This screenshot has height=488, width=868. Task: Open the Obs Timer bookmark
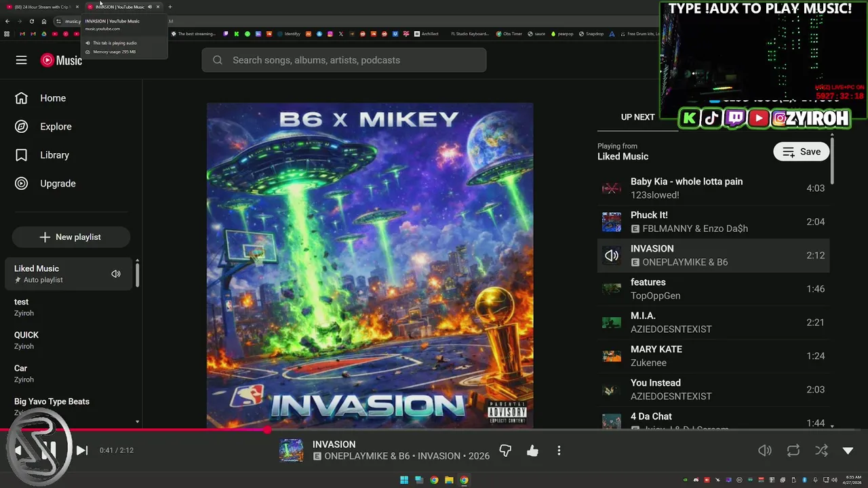coord(509,34)
